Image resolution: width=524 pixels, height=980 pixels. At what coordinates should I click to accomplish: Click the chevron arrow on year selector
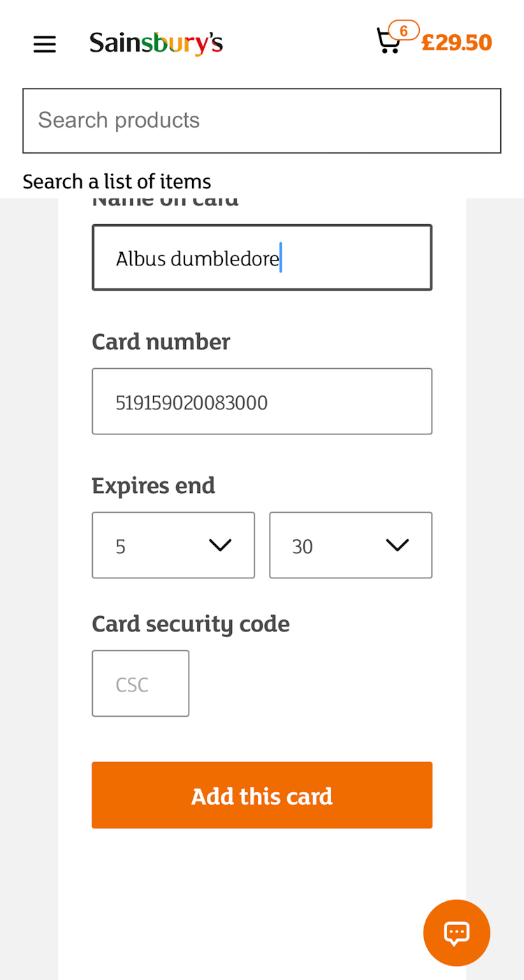397,546
